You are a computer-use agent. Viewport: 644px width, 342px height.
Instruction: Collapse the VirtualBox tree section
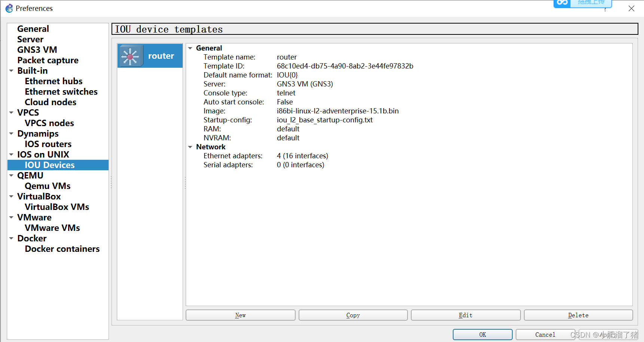11,196
